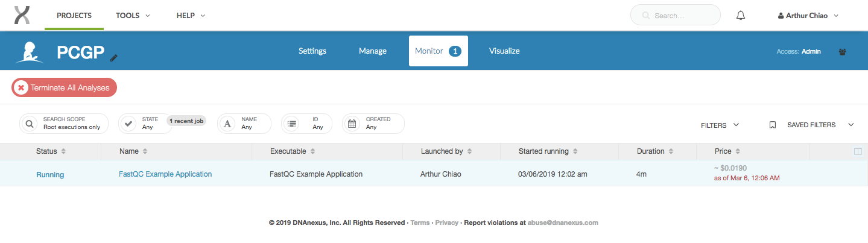Click the pencil icon beside PCGP
Image resolution: width=868 pixels, height=243 pixels.
point(114,58)
